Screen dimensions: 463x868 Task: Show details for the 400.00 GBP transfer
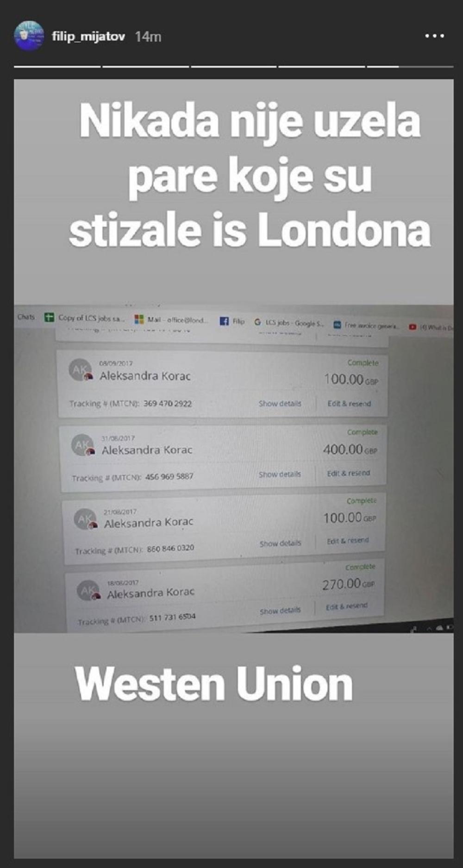(280, 475)
